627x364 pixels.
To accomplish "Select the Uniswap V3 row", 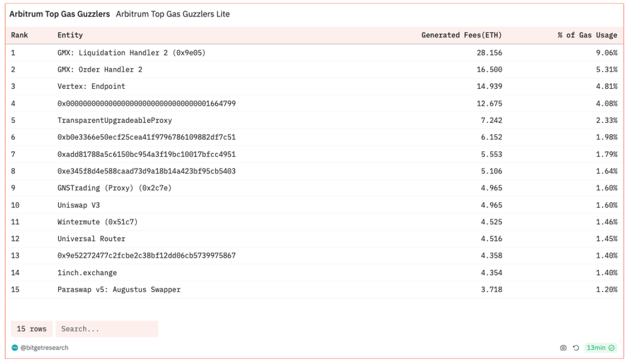I will [x=78, y=205].
